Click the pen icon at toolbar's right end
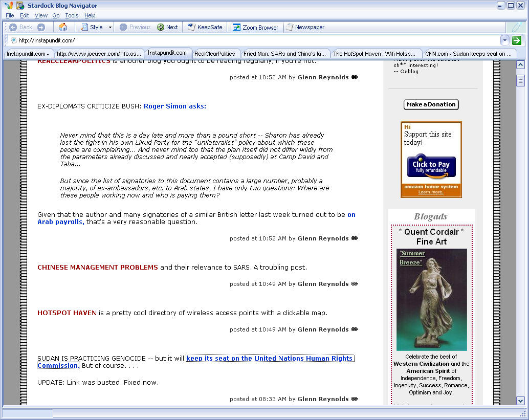 [516, 27]
